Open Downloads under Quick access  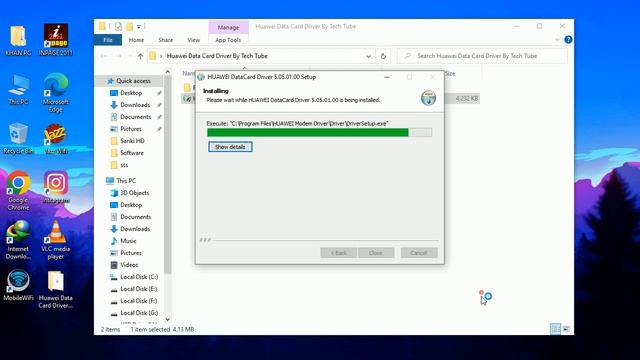[x=135, y=105]
